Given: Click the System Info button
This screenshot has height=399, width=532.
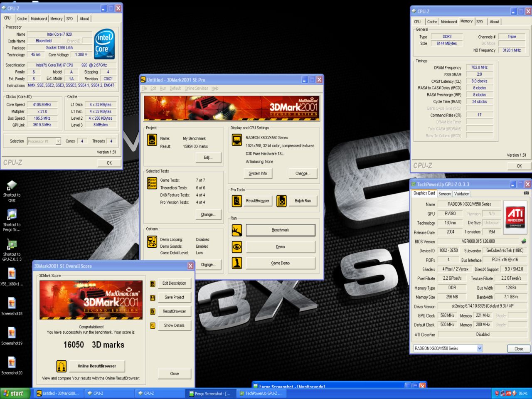Looking at the screenshot, I should 258,173.
